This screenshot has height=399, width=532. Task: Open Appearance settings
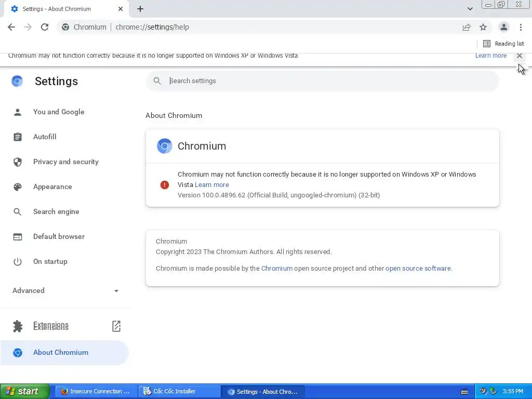click(52, 187)
